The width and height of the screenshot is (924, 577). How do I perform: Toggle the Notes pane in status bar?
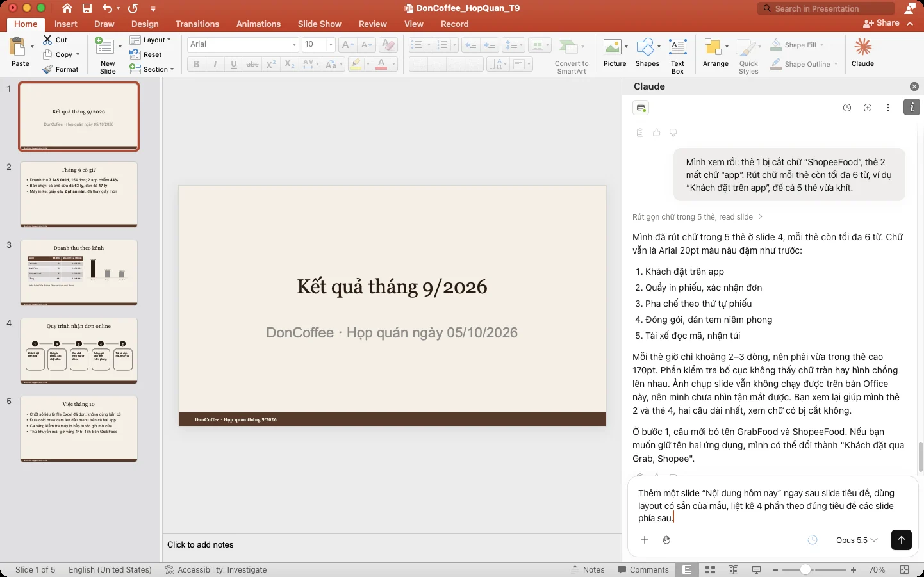[x=588, y=570]
